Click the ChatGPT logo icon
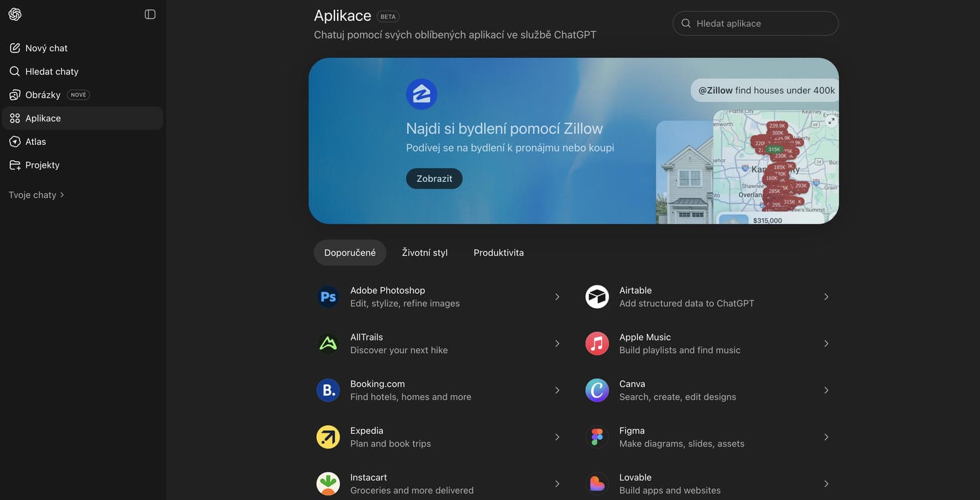 pyautogui.click(x=15, y=14)
